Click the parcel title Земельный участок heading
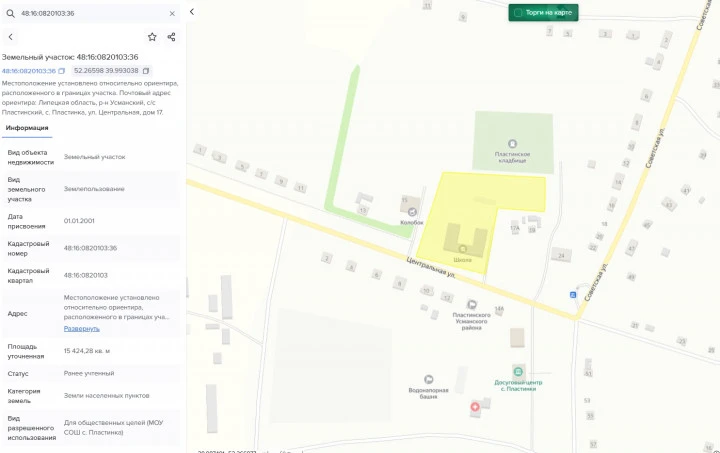The height and width of the screenshot is (453, 720). pos(70,57)
